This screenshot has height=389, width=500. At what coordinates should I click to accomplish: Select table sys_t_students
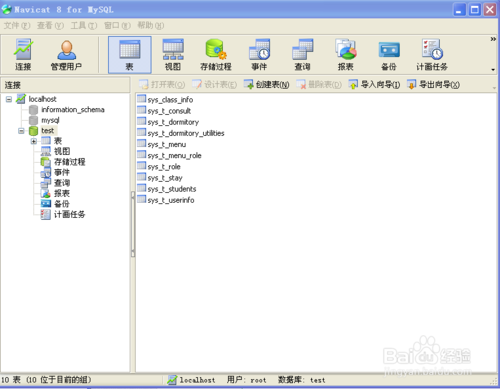click(x=172, y=189)
